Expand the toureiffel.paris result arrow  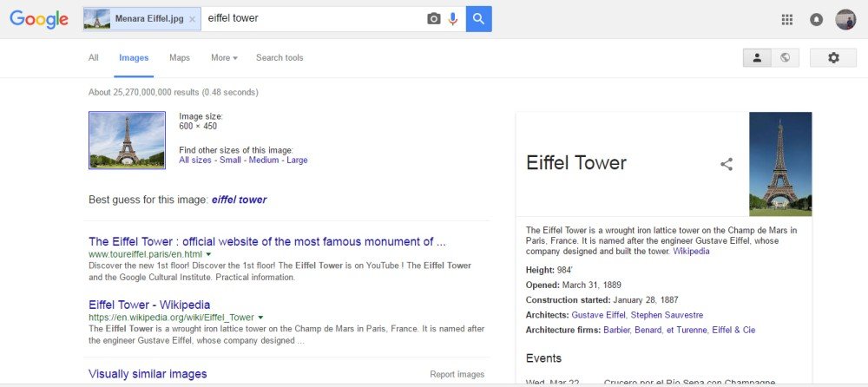(x=208, y=254)
